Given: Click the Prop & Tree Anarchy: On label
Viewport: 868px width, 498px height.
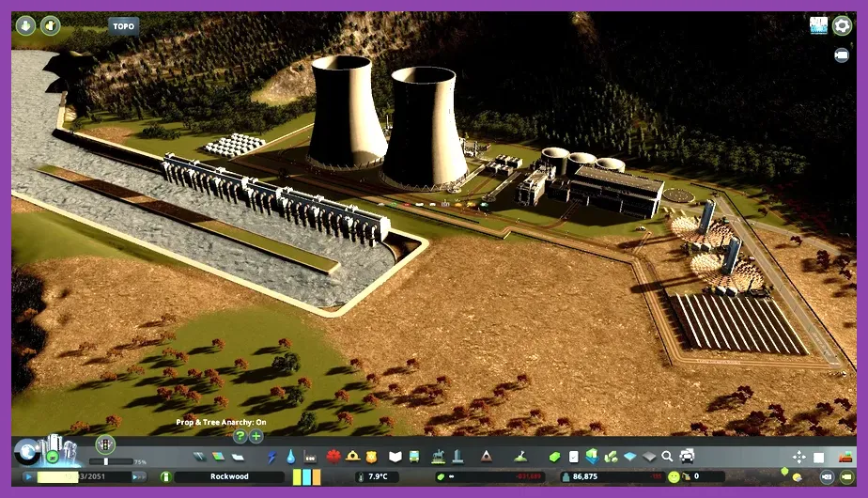Looking at the screenshot, I should 221,422.
